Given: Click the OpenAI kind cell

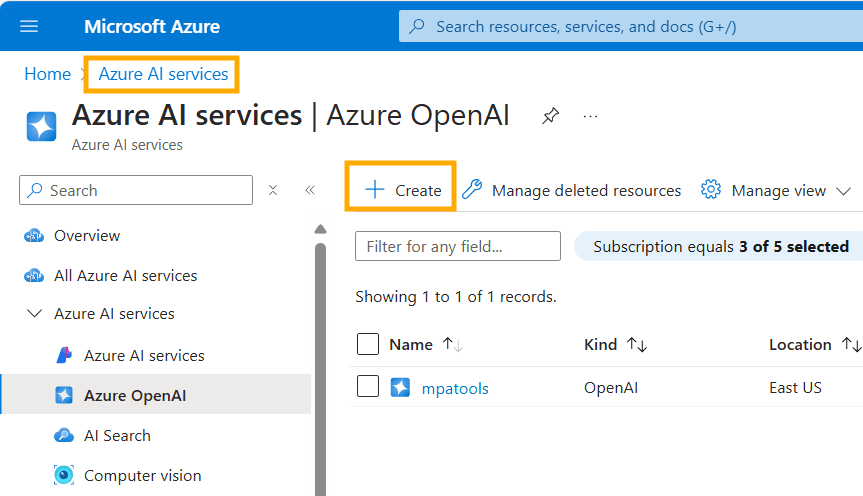Looking at the screenshot, I should click(611, 388).
